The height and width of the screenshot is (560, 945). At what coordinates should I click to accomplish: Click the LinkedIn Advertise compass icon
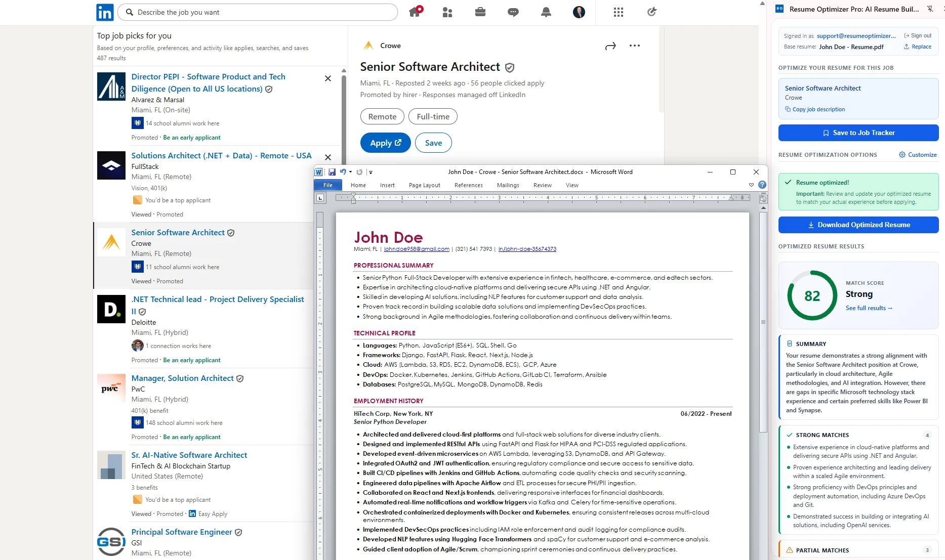(x=652, y=12)
